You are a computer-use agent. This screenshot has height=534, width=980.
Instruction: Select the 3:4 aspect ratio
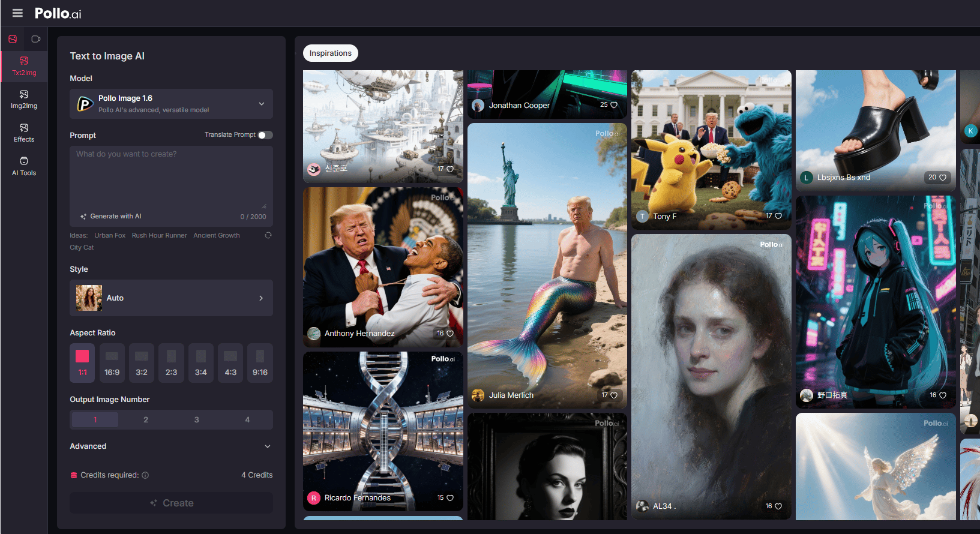point(201,363)
